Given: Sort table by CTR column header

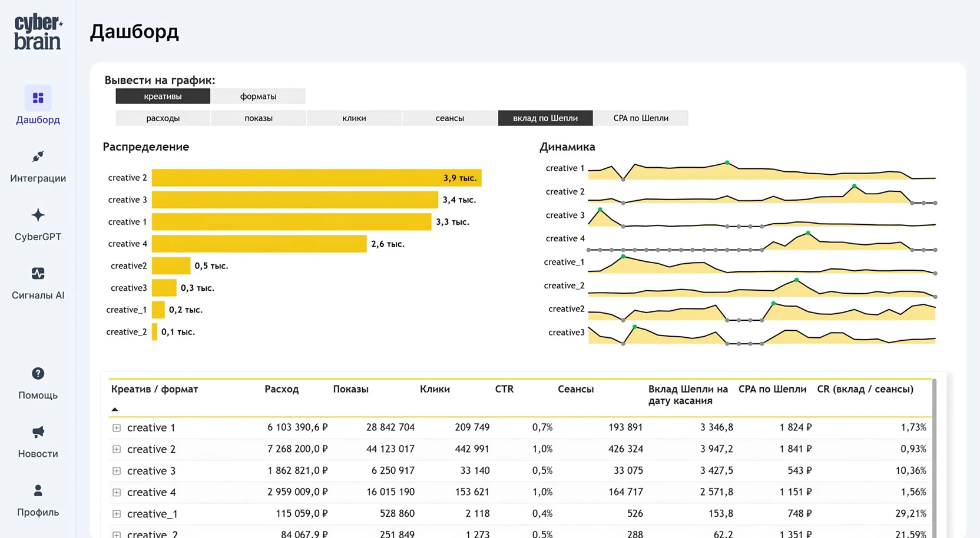Looking at the screenshot, I should [x=504, y=389].
